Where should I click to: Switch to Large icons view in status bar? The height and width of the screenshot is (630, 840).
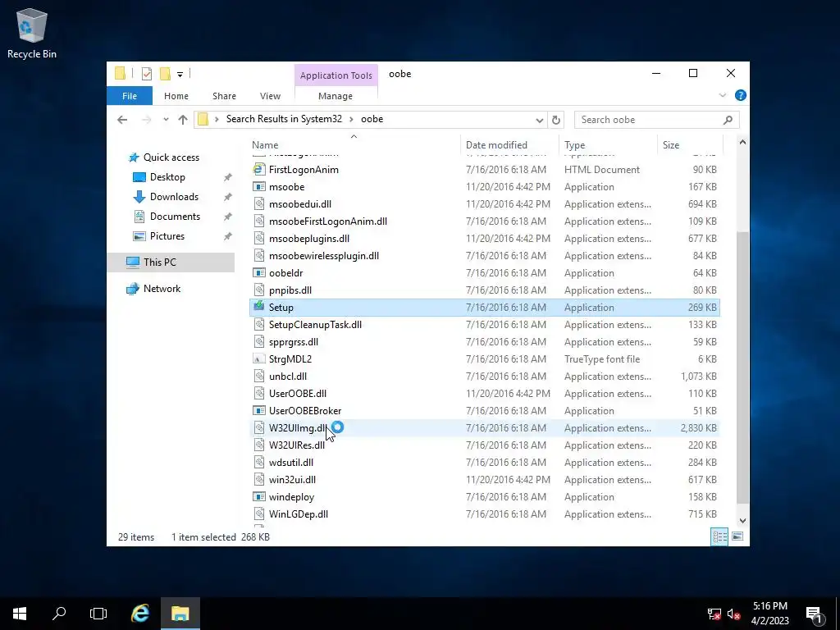(x=737, y=536)
